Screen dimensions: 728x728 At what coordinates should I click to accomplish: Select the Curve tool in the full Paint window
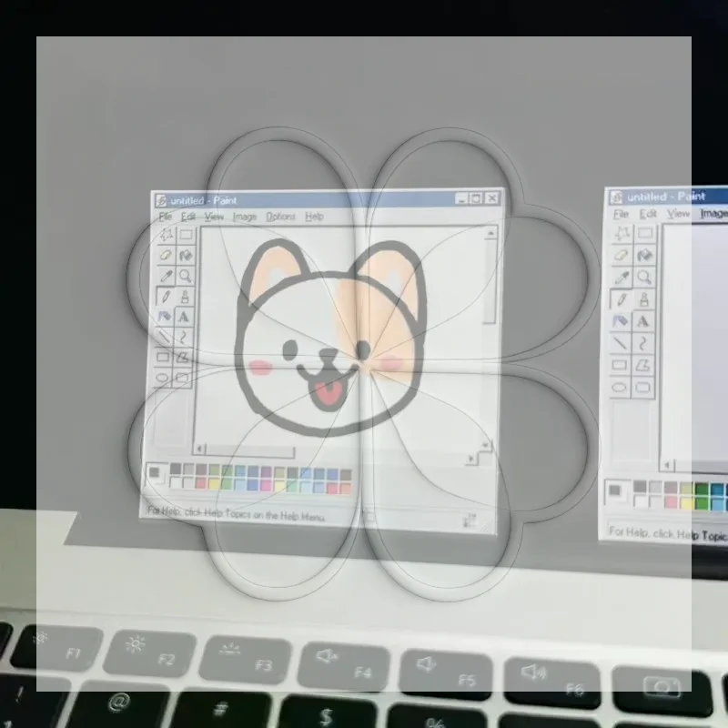pyautogui.click(x=184, y=337)
